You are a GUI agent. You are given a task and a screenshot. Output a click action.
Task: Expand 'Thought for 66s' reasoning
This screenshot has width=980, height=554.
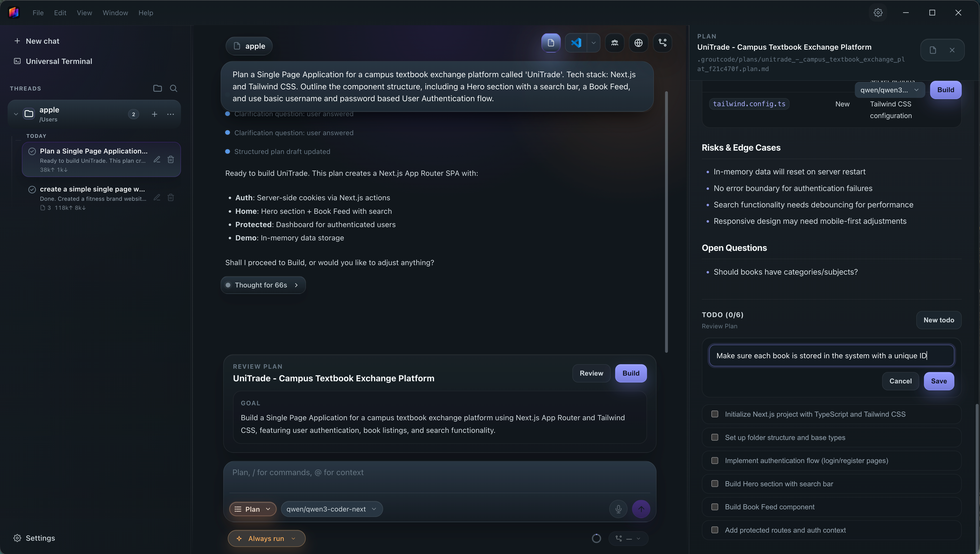[x=263, y=285]
